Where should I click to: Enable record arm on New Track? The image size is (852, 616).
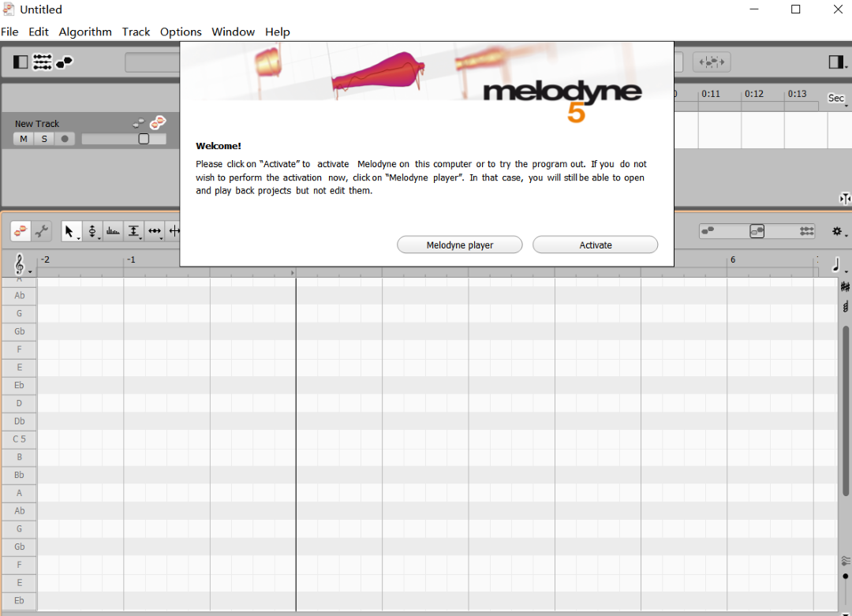point(65,139)
